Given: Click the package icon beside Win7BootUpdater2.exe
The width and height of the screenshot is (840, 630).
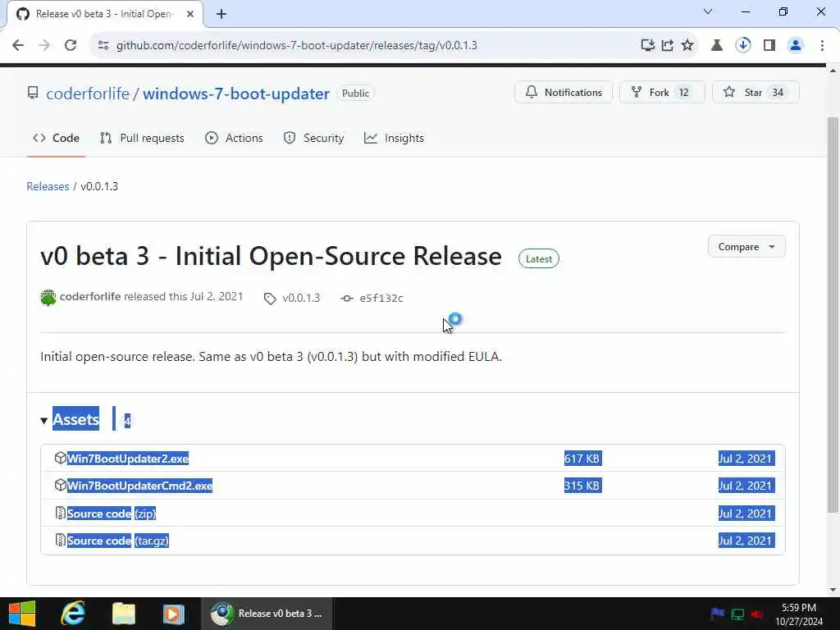Looking at the screenshot, I should 60,458.
